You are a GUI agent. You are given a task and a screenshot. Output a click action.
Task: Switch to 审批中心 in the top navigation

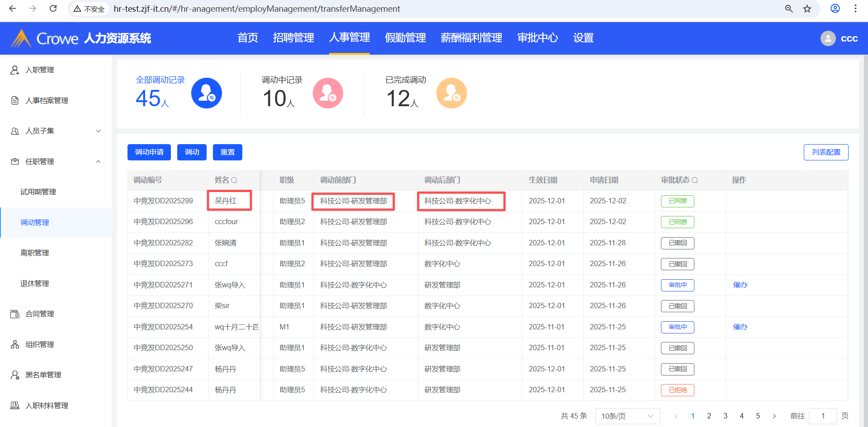tap(538, 38)
